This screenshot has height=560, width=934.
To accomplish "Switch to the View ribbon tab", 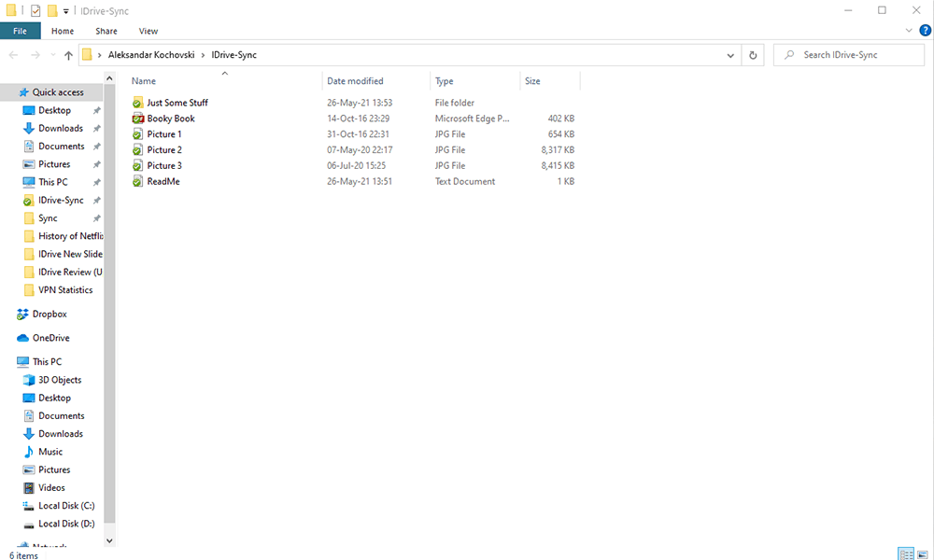I will (149, 31).
